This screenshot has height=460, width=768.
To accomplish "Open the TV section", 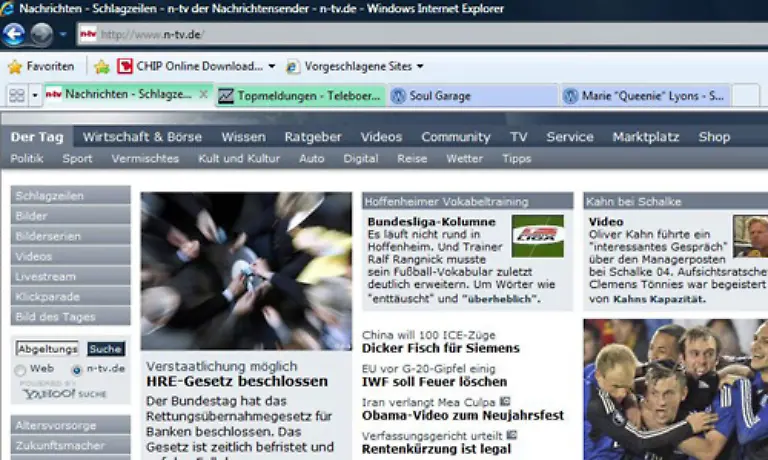I will tap(519, 137).
